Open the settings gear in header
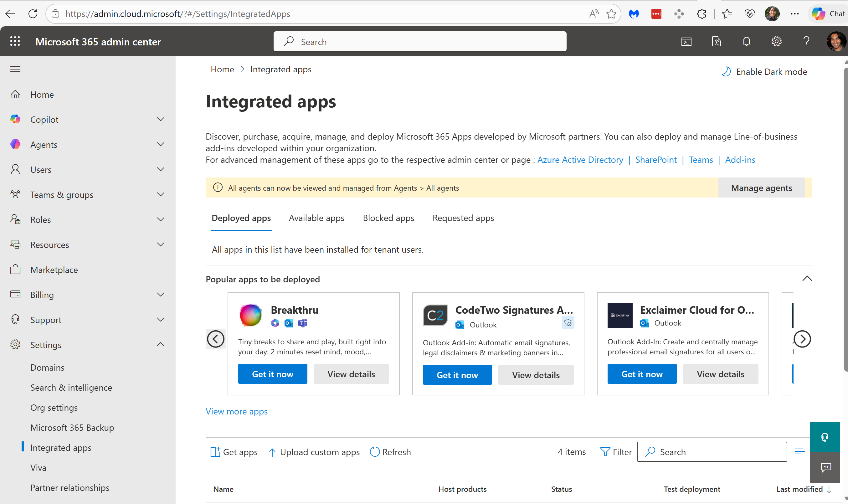848x504 pixels. pyautogui.click(x=776, y=42)
